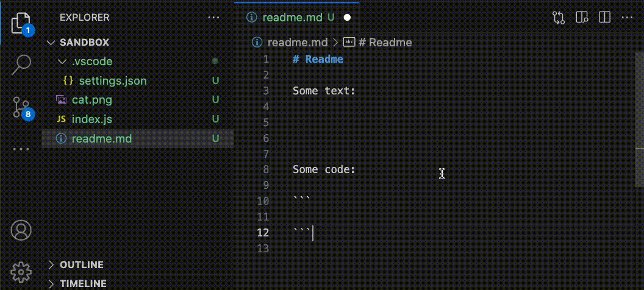Select the readme.md editor tab

point(296,18)
